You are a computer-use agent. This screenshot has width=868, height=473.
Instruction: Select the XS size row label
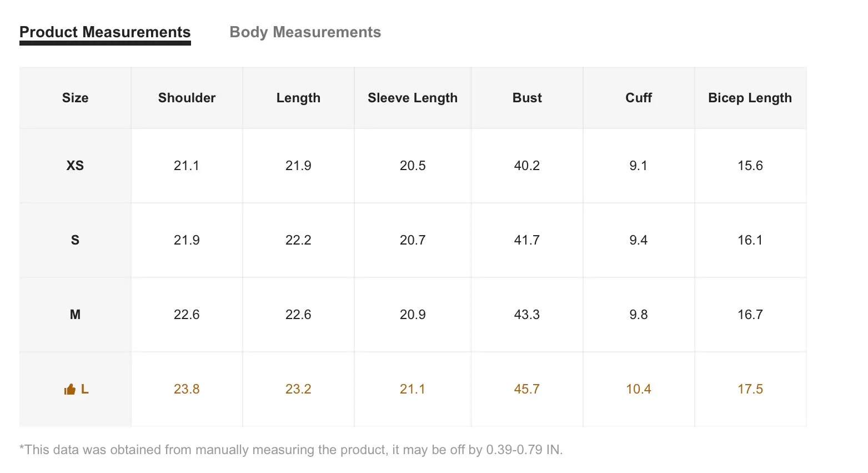point(75,166)
